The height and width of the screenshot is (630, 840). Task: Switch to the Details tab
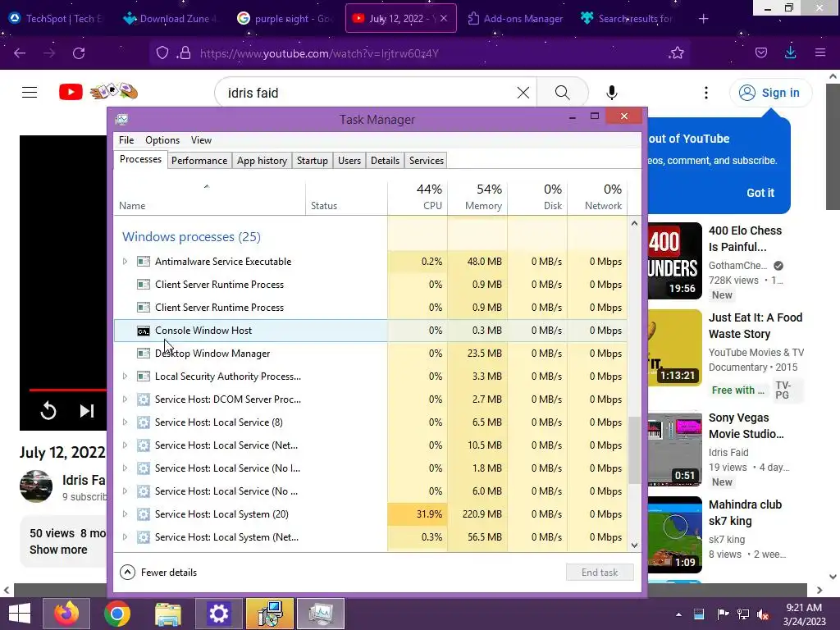point(386,161)
